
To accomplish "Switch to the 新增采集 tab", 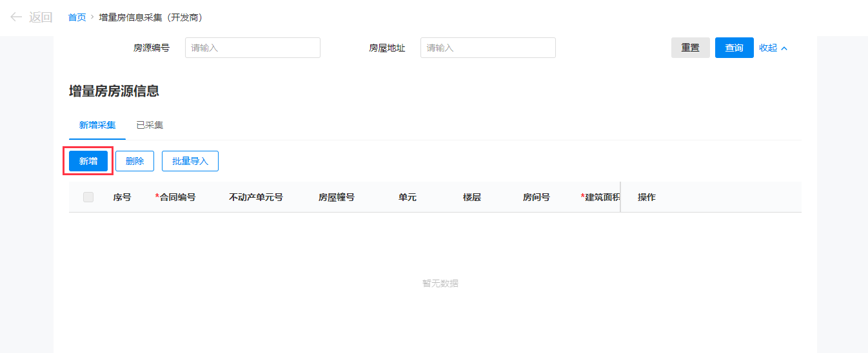I will (x=97, y=125).
